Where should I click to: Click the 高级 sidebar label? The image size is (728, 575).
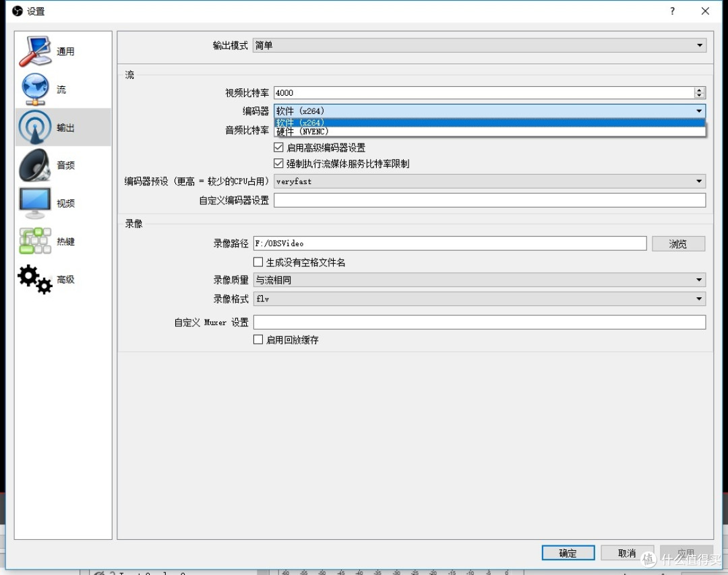(65, 280)
